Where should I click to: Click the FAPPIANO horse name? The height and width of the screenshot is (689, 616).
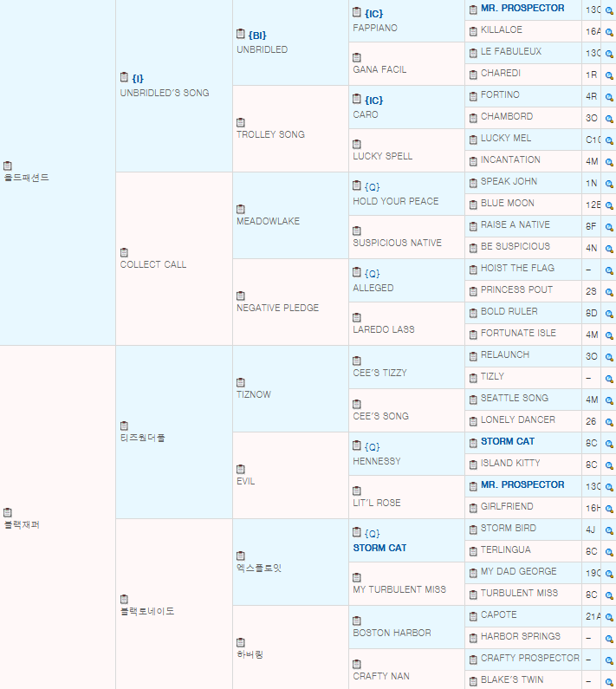(x=375, y=28)
